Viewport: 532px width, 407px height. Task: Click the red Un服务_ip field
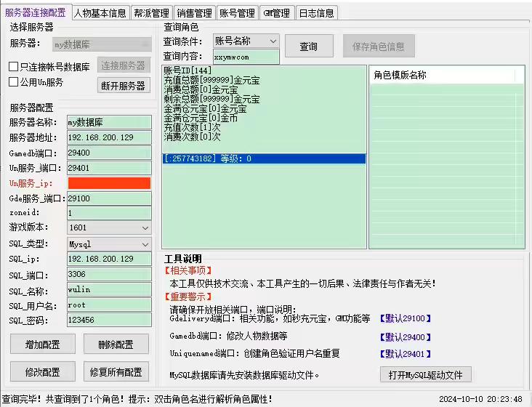tap(108, 183)
